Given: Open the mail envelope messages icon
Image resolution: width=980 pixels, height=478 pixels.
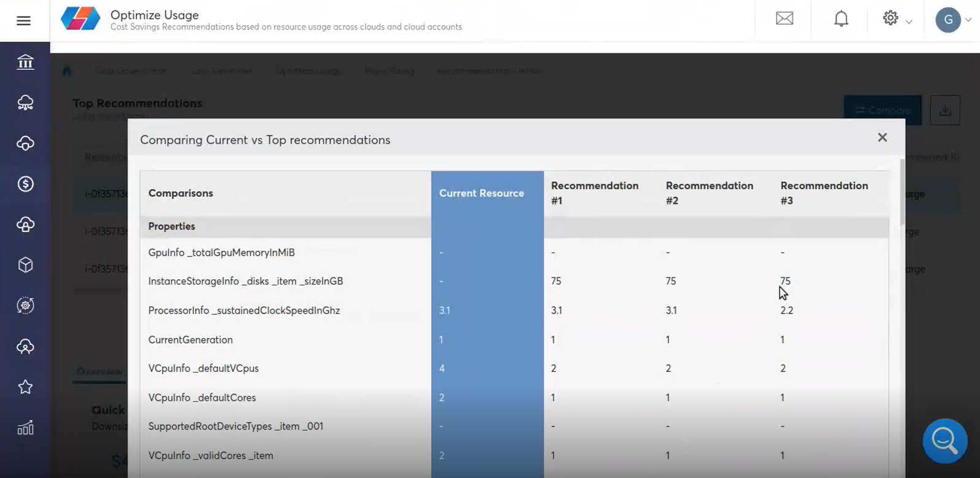Looking at the screenshot, I should tap(784, 18).
